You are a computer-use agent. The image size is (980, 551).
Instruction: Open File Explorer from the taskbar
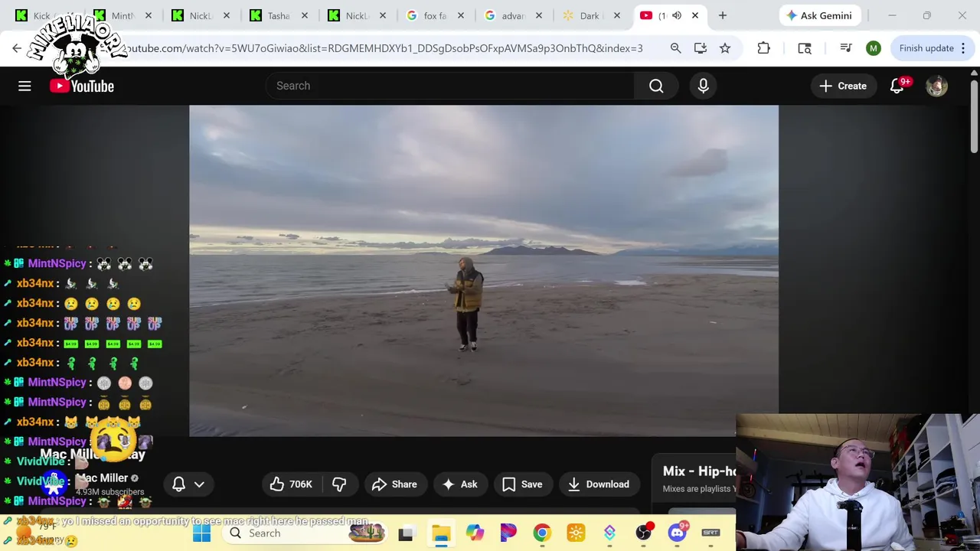(441, 533)
